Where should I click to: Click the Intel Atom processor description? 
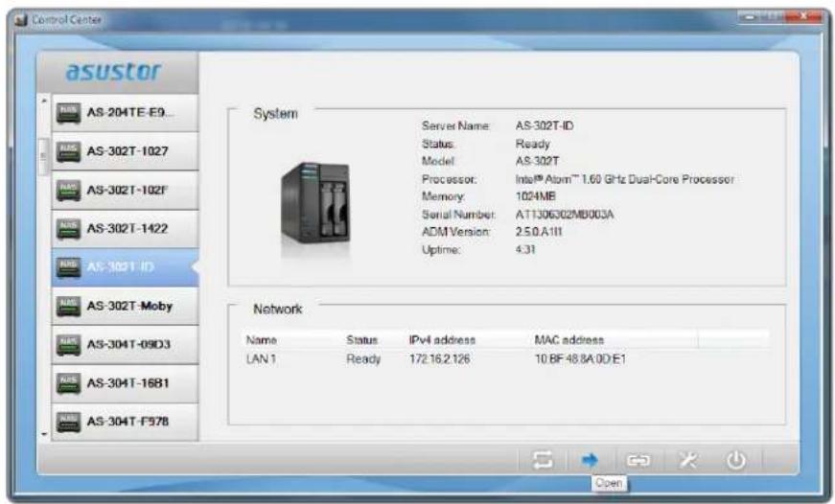(x=625, y=179)
